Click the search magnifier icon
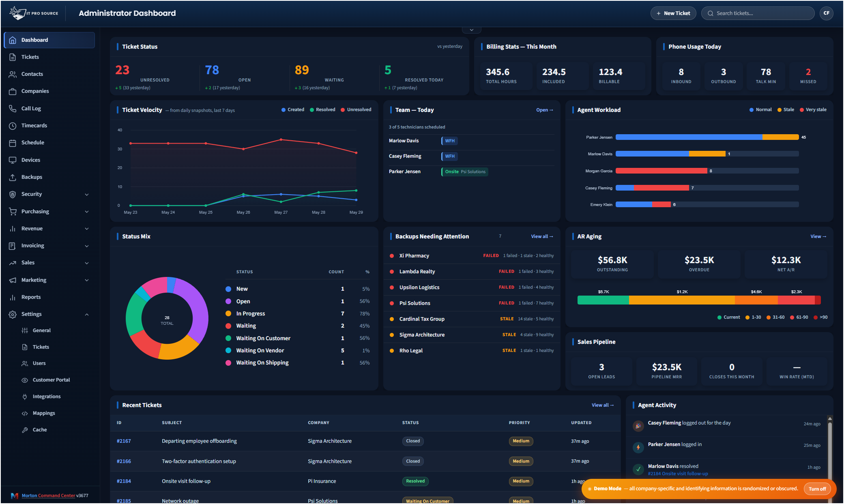 pos(711,13)
